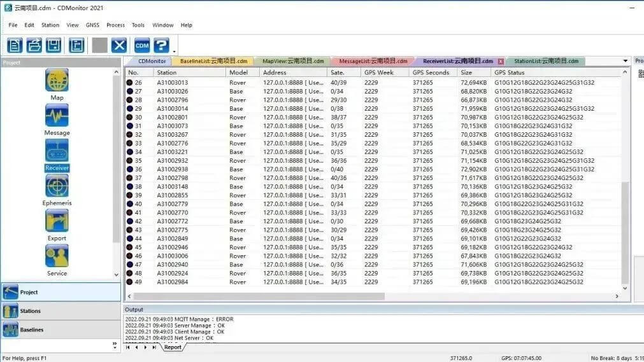Expand the sidebar configure buttons chevron
The height and width of the screenshot is (362, 644).
[x=115, y=345]
